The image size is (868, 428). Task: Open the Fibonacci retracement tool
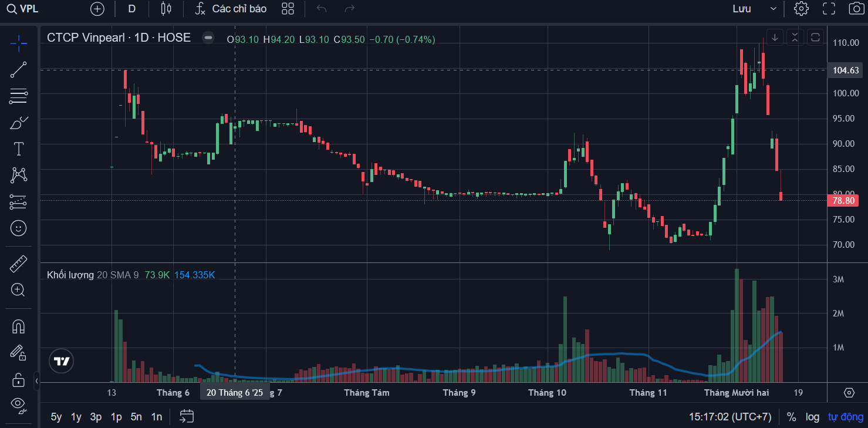[18, 96]
